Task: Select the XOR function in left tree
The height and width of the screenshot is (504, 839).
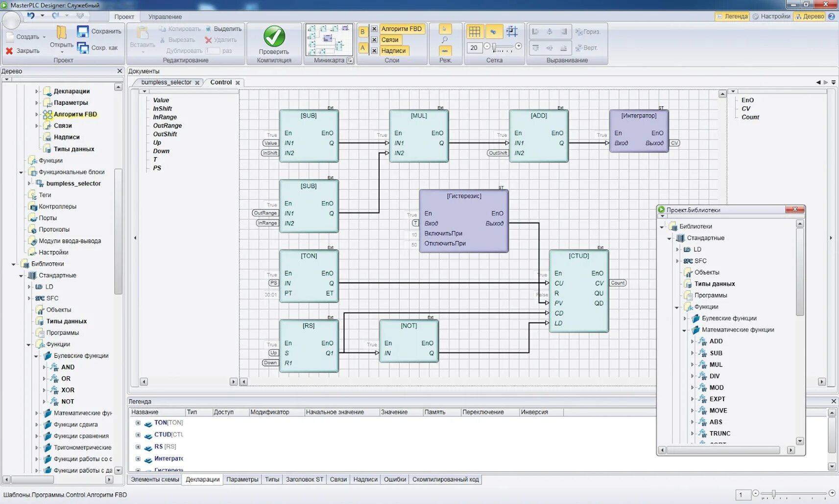Action: [x=68, y=390]
